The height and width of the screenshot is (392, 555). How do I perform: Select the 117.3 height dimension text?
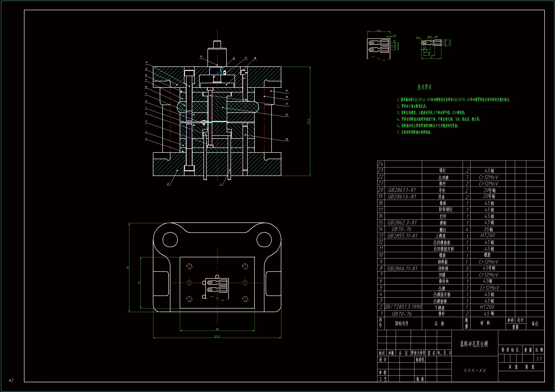(309, 121)
